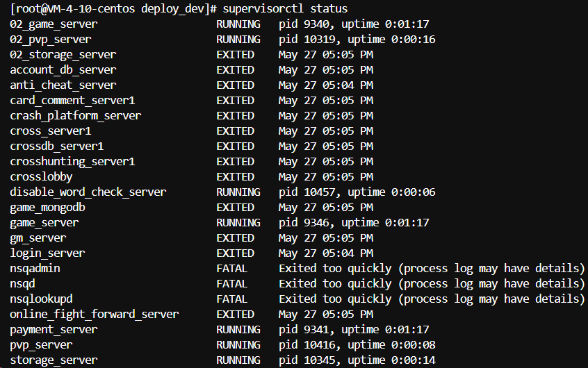Click the disable_word_check_server entry
The height and width of the screenshot is (368, 588).
coord(88,192)
